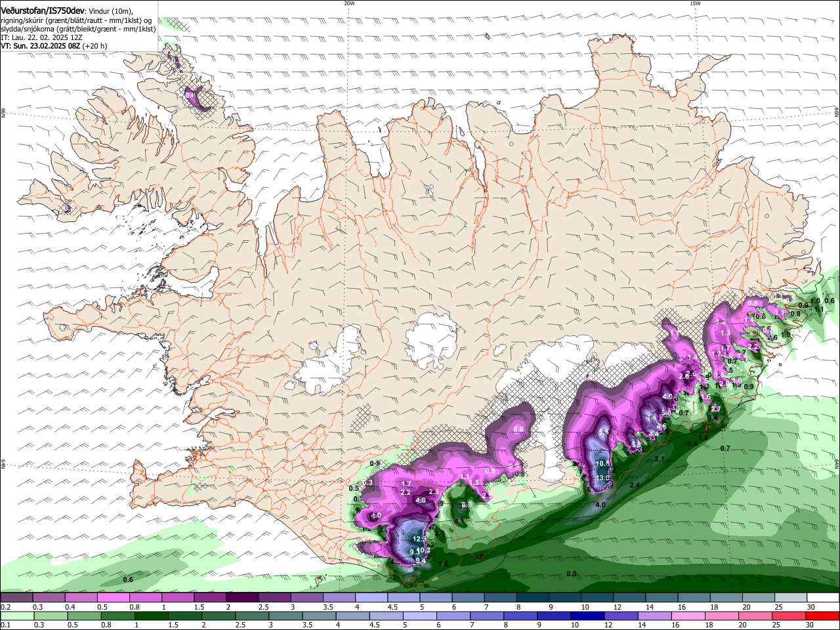
Task: Click the 0.4 label on snow legend
Action: click(x=70, y=607)
